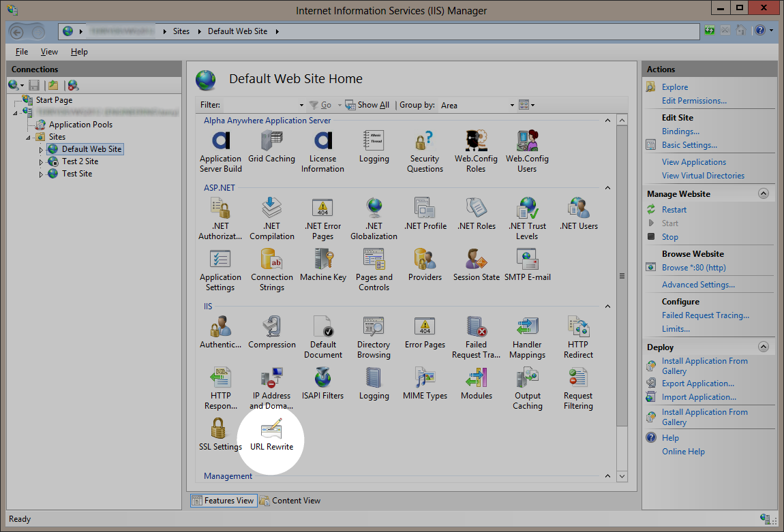Collapse the IIS feature group
784x532 pixels.
click(x=607, y=307)
